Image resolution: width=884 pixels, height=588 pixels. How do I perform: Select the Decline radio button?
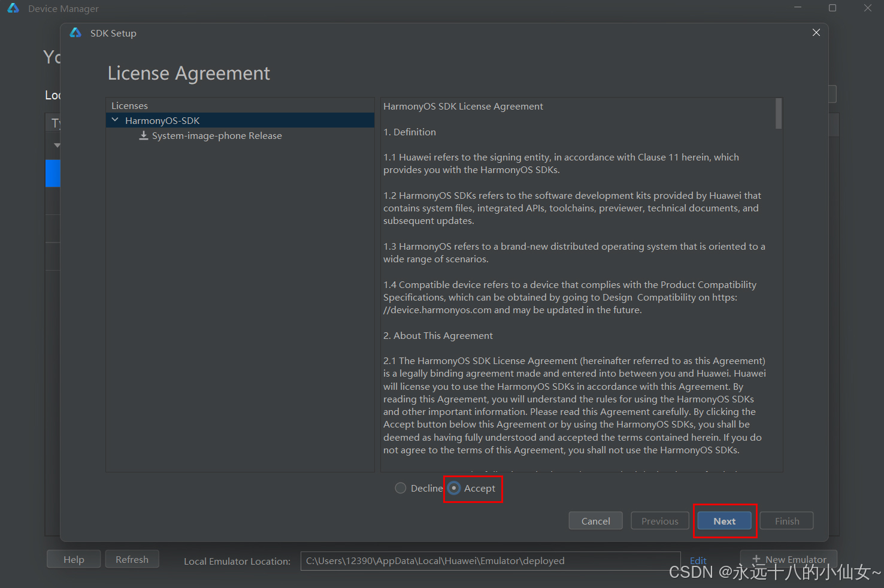coord(401,488)
